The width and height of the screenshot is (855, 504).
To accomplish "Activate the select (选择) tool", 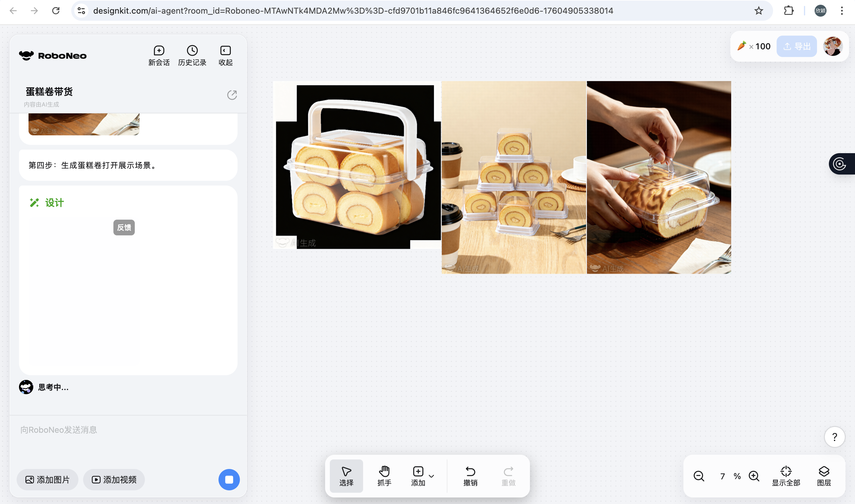I will (x=346, y=476).
